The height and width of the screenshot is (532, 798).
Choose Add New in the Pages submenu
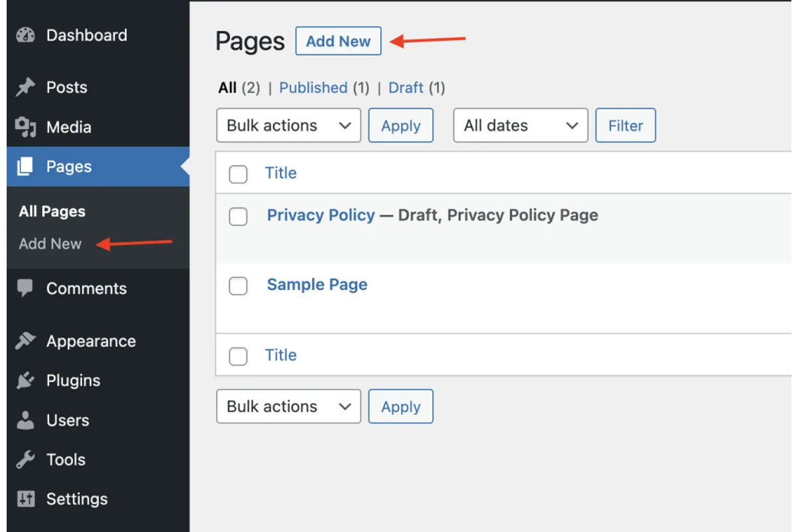51,243
